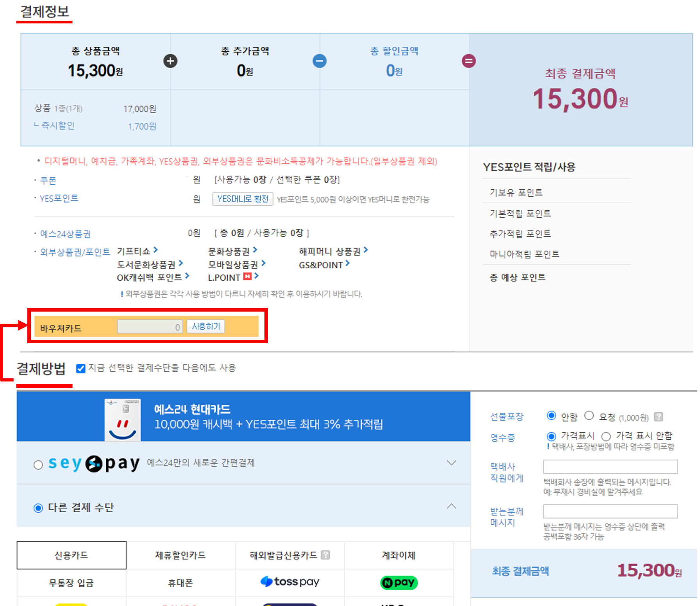
Task: Select 신용카드 payment tab
Action: [x=71, y=555]
